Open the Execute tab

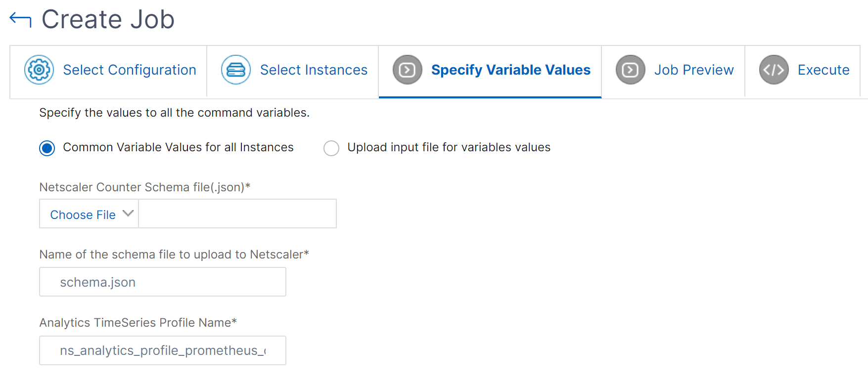803,72
